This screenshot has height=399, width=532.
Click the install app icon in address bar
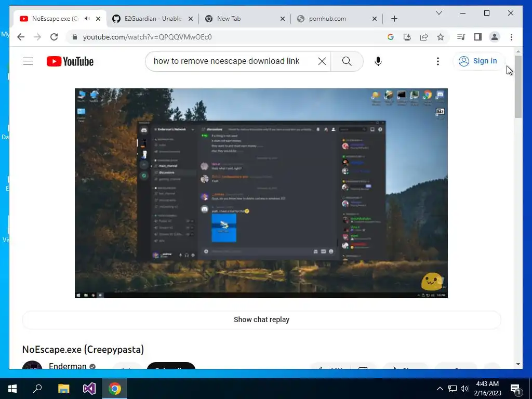coord(407,37)
